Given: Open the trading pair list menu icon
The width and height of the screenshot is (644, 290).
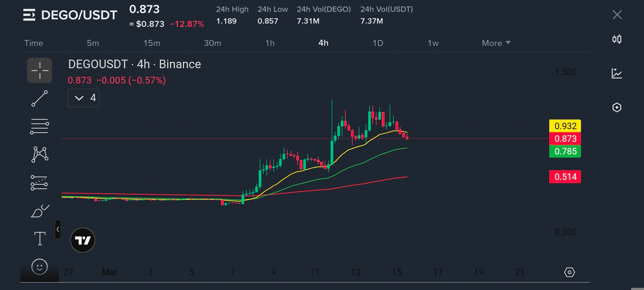Looking at the screenshot, I should click(x=29, y=15).
